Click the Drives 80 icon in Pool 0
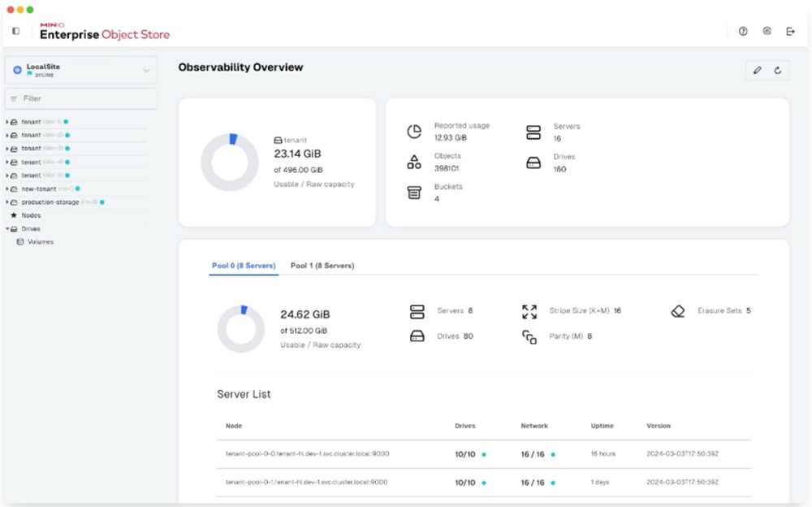This screenshot has height=507, width=812. (417, 336)
